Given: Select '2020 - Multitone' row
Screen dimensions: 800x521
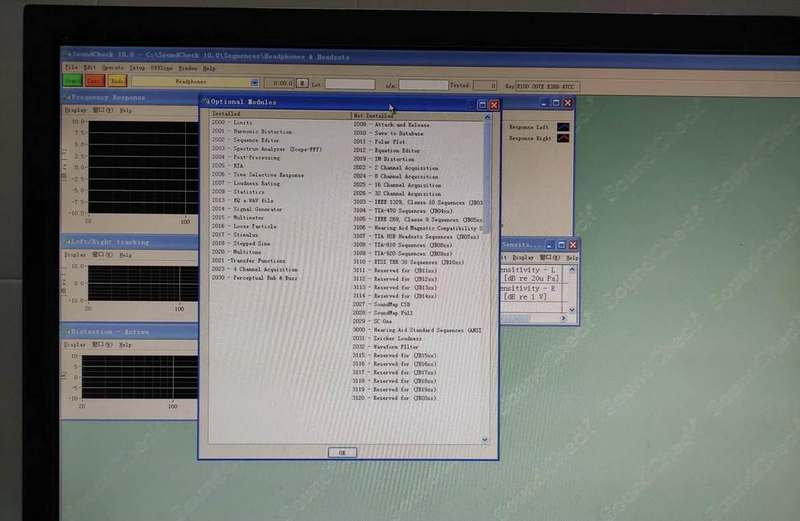Looking at the screenshot, I should coord(236,252).
